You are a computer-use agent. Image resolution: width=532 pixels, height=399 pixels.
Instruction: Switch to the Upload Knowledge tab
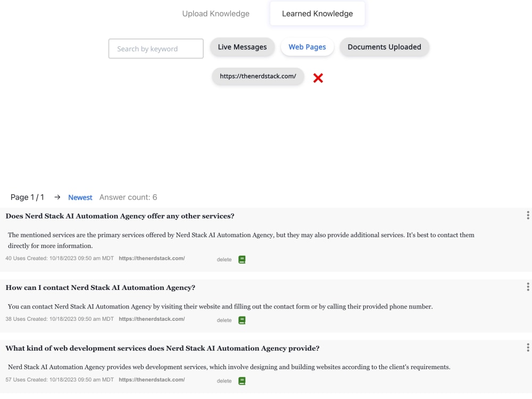click(x=215, y=13)
